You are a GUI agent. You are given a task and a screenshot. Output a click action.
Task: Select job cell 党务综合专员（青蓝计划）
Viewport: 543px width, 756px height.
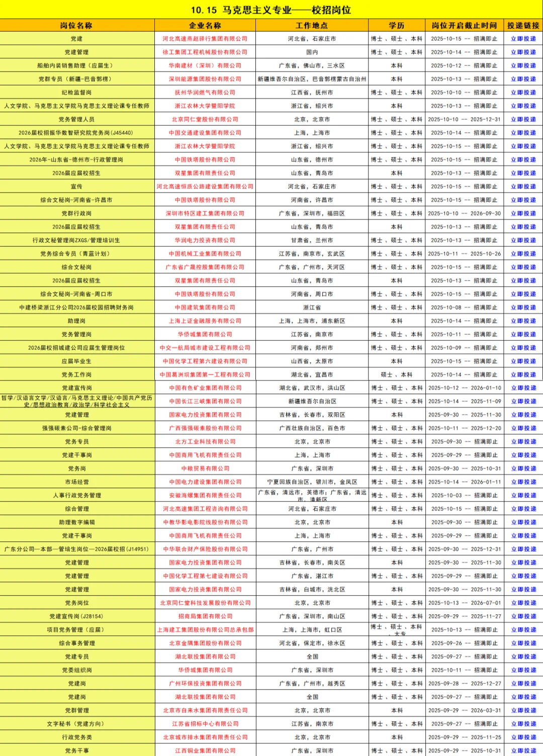pos(76,254)
